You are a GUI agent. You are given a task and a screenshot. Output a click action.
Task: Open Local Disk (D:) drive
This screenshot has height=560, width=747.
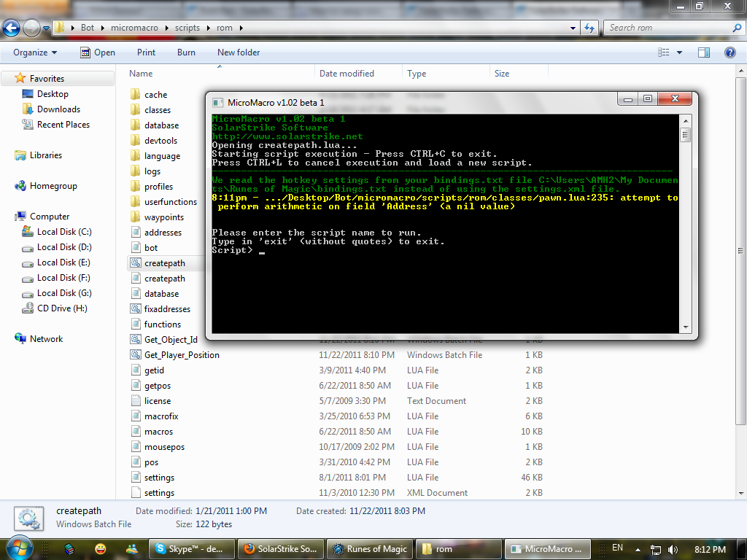64,247
